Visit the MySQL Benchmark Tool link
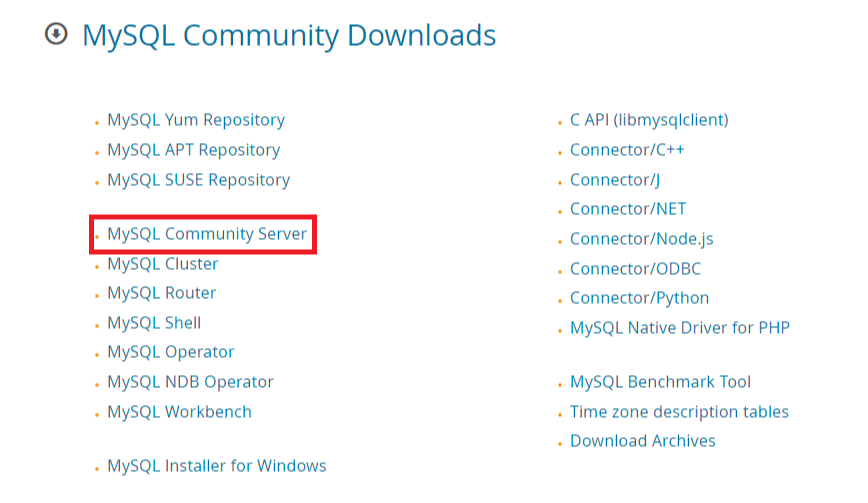The height and width of the screenshot is (503, 868). 660,382
